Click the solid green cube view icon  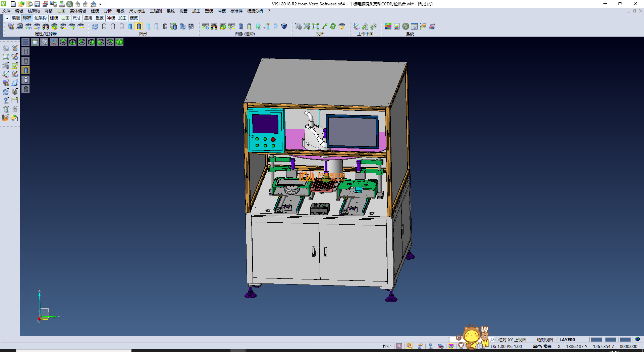119,42
